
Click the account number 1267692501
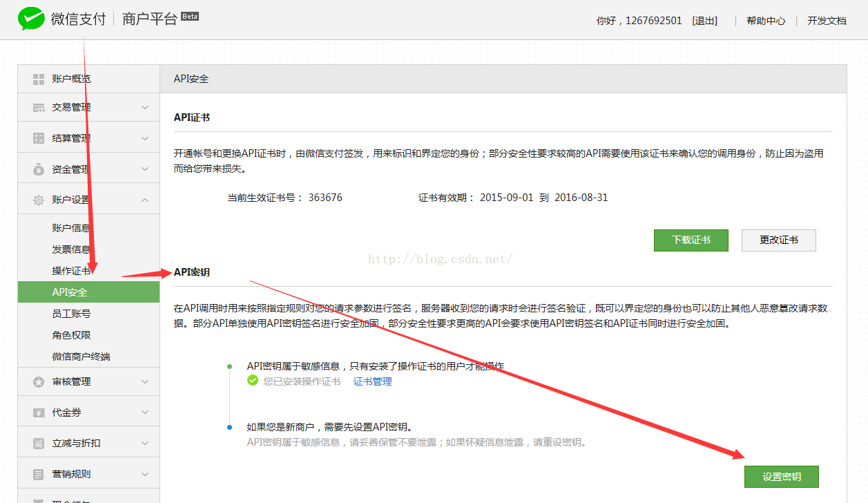[654, 21]
